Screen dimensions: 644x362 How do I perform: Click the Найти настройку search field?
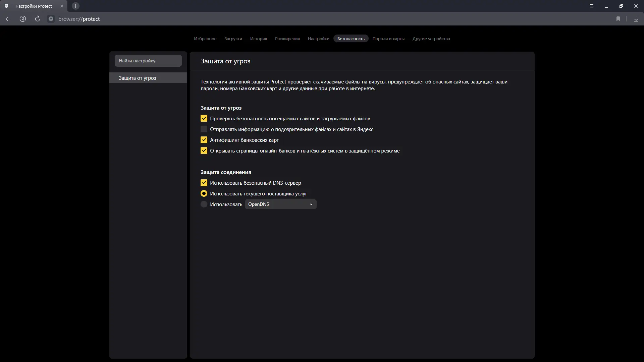click(x=148, y=61)
